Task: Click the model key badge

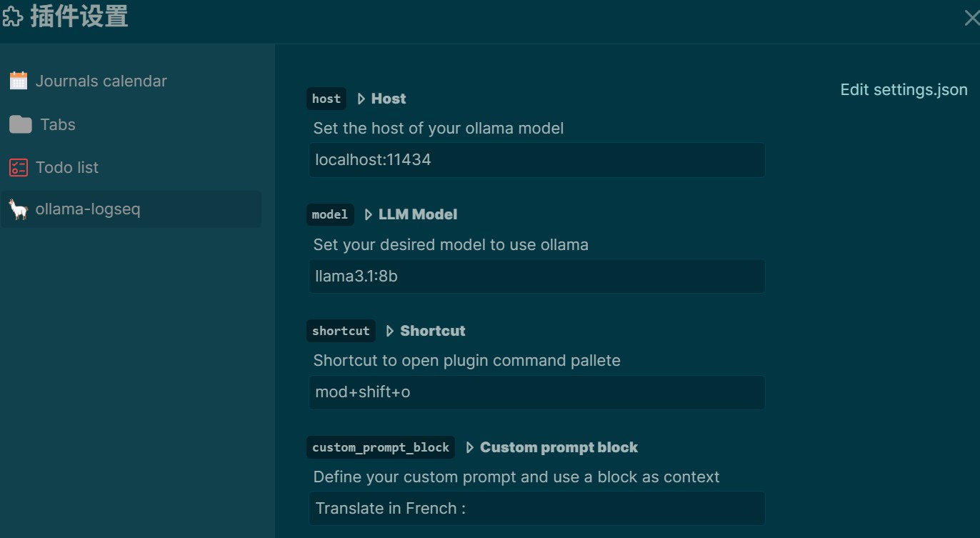Action: coord(330,214)
